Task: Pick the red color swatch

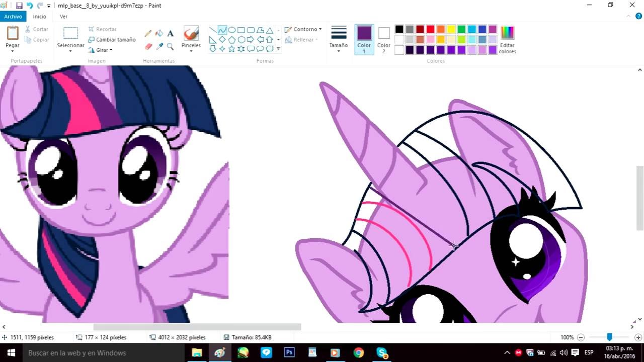Action: click(430, 29)
